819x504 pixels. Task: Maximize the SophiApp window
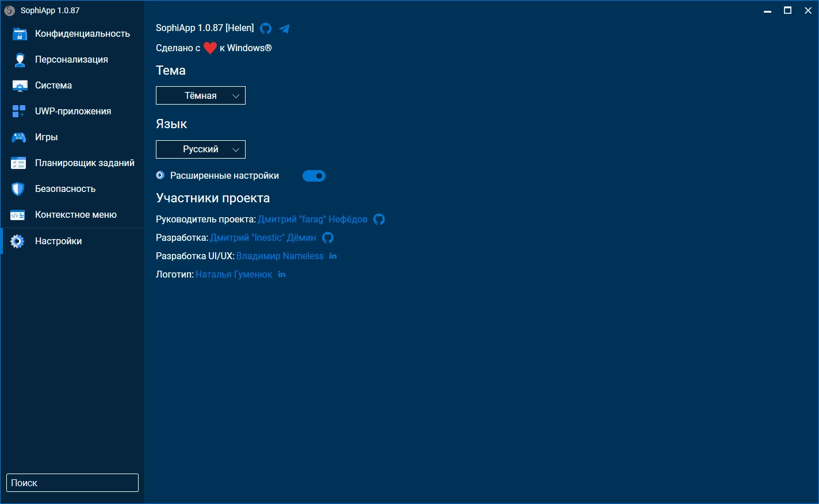[x=787, y=10]
